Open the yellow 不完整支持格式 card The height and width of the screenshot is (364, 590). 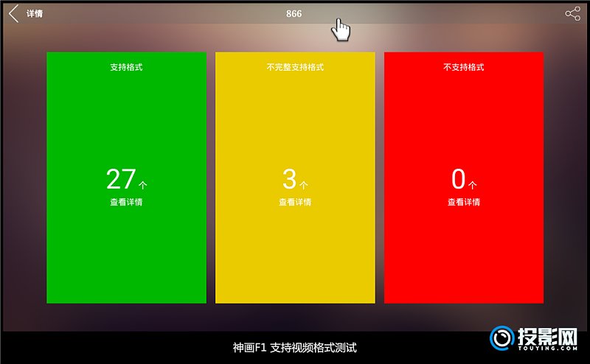pos(295,178)
